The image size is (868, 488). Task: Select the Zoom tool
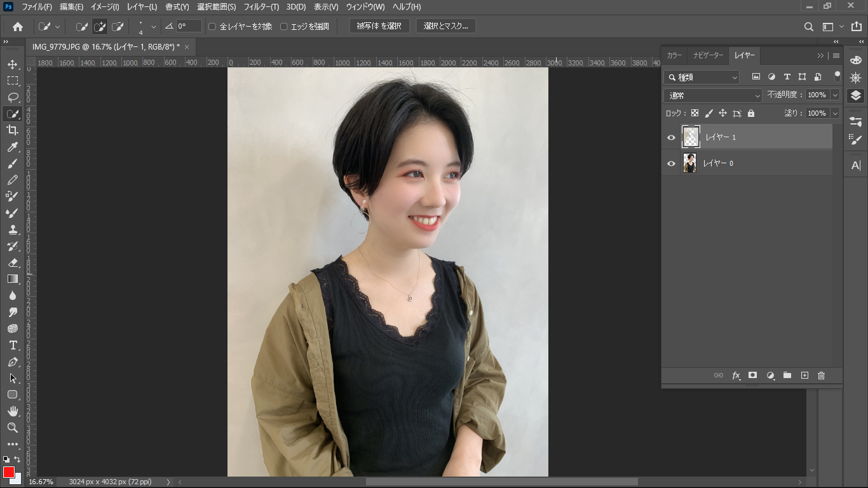point(13,428)
